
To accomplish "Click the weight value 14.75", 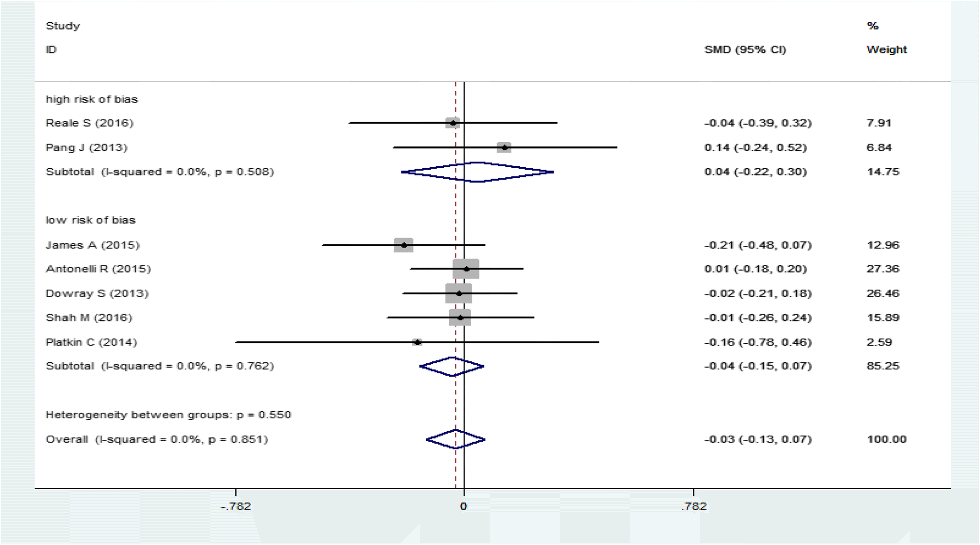I will (x=883, y=172).
